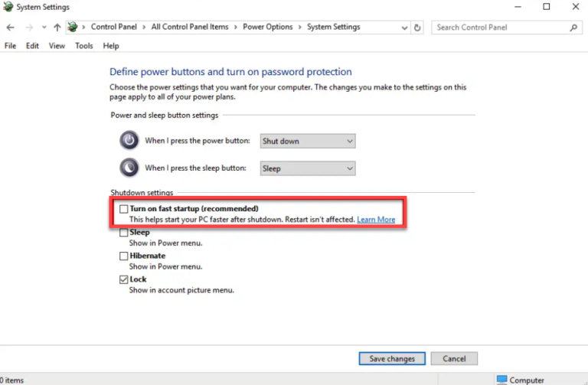Click Save changes button
588x385 pixels.
pyautogui.click(x=392, y=358)
